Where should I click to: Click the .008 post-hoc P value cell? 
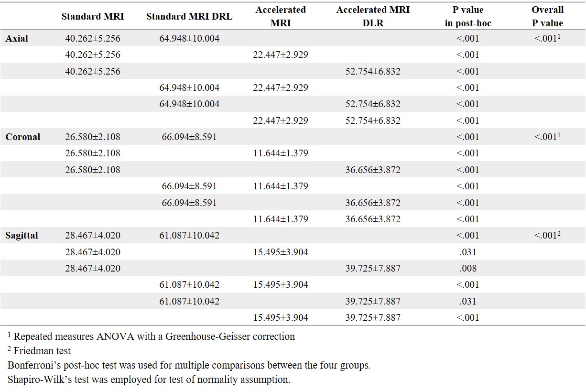click(467, 269)
